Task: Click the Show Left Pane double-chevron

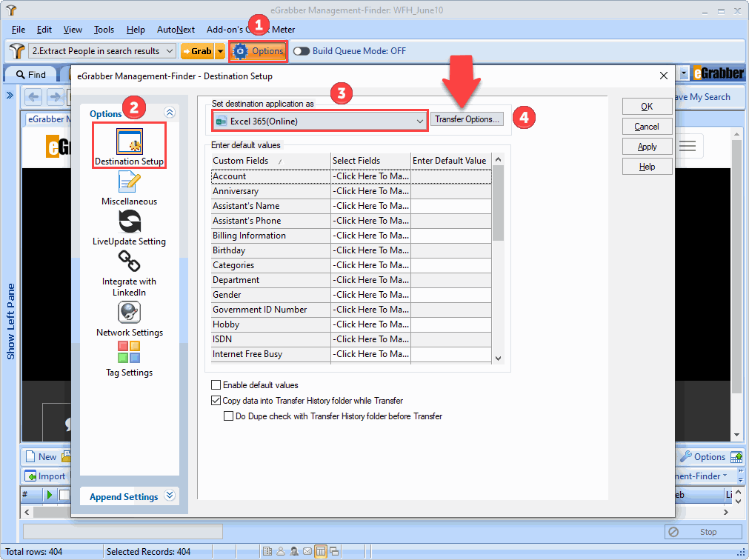Action: 10,96
